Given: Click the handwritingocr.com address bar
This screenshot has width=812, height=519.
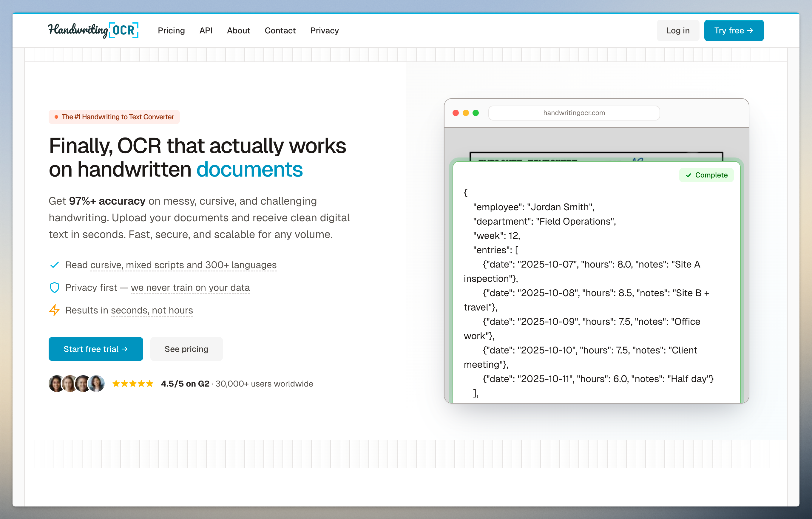Looking at the screenshot, I should coord(574,113).
